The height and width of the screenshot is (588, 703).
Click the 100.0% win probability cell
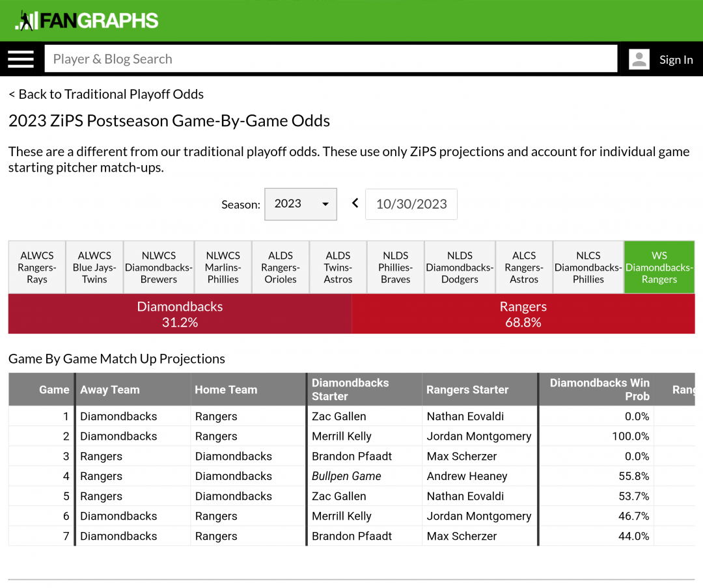coord(596,436)
